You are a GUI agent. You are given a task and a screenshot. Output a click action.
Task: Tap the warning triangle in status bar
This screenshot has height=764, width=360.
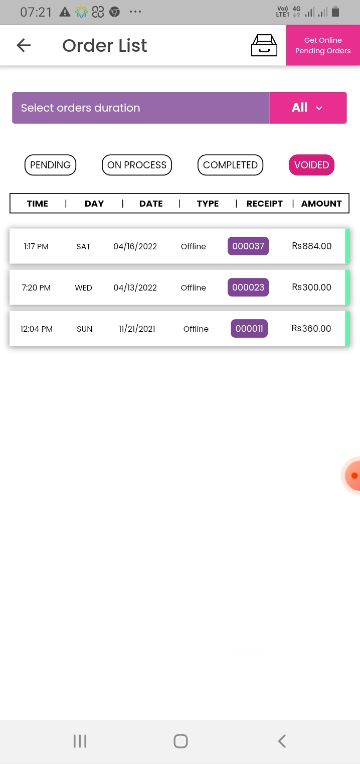65,12
